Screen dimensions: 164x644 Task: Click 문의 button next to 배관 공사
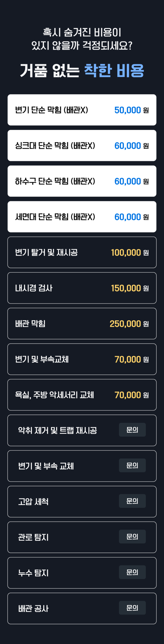pos(132,608)
